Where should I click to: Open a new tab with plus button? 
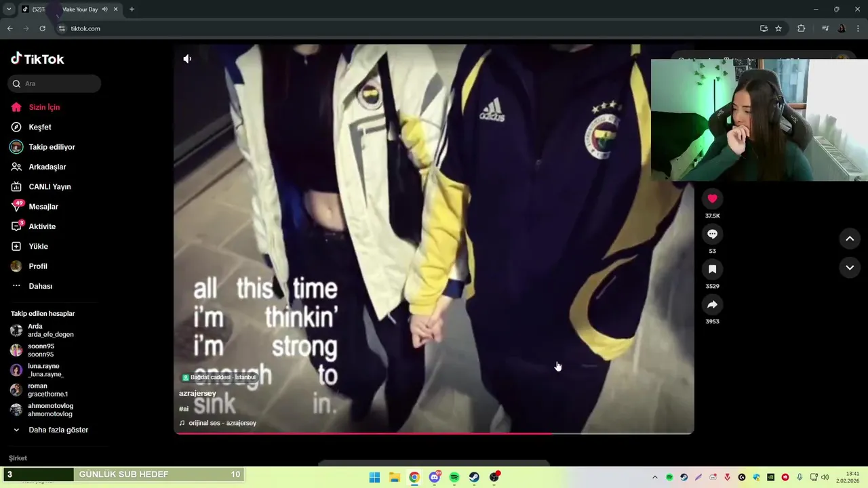coord(132,9)
